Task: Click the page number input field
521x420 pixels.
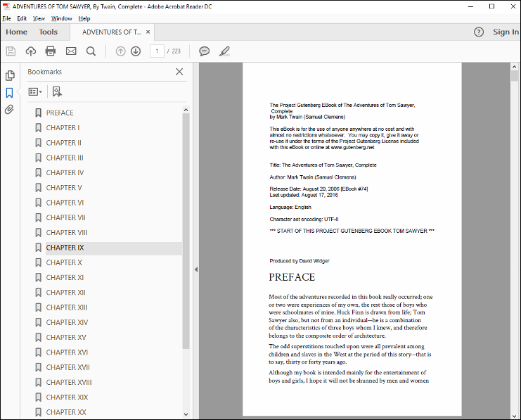Action: (x=156, y=51)
